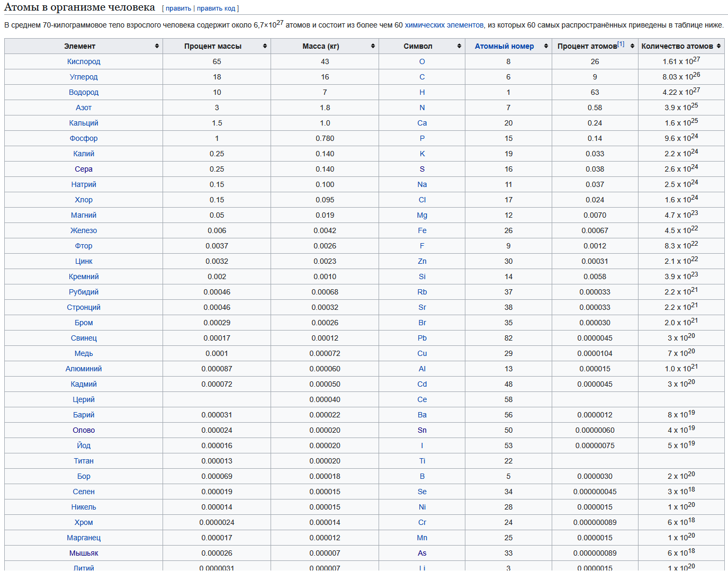
Task: Follow the Fe symbol link
Action: tap(422, 230)
